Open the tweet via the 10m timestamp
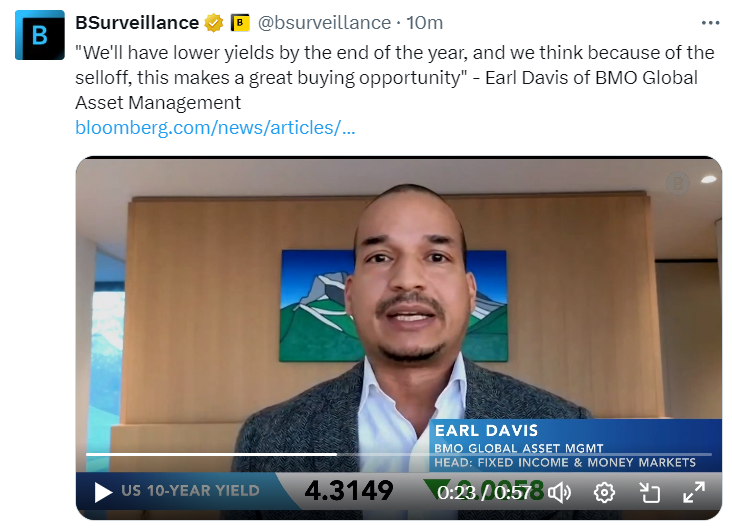 424,22
